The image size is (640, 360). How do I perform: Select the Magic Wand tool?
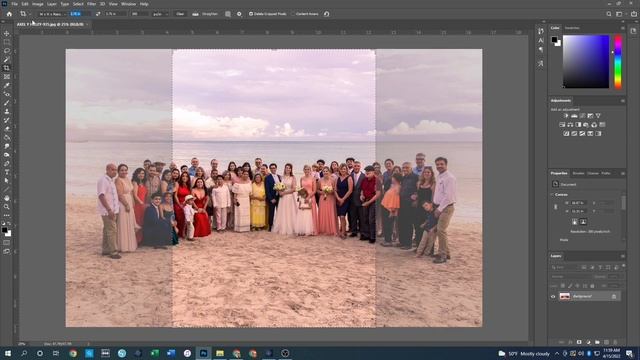[7, 59]
